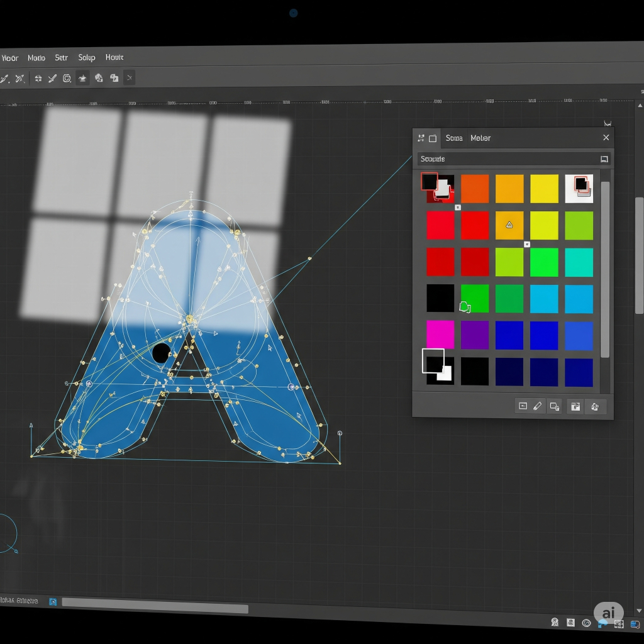Toggle the foreground/background swatch in bottom-left of palette
644x644 pixels.
click(437, 365)
